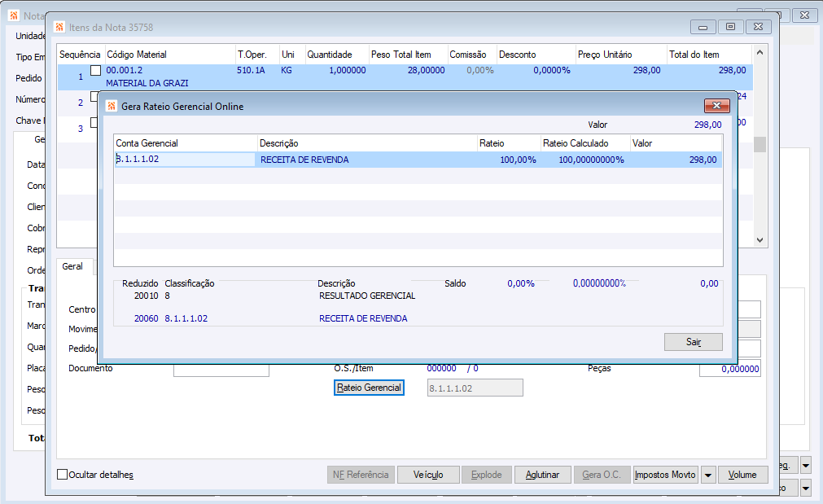Click the Quantidade column header
Viewport: 823px width, 504px height.
point(337,55)
